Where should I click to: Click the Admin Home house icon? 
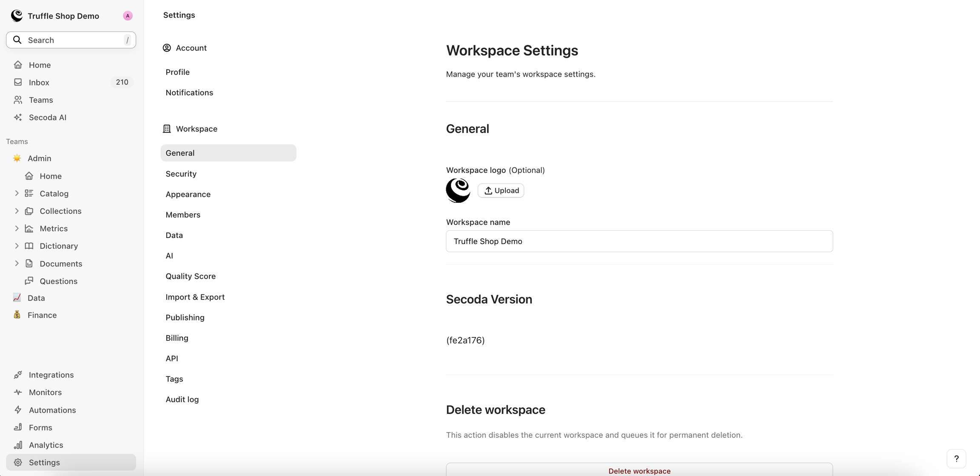tap(29, 176)
